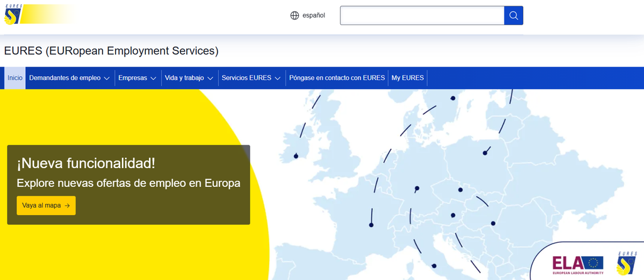The width and height of the screenshot is (644, 280).
Task: Click the map dot on Germany
Action: pyautogui.click(x=417, y=188)
